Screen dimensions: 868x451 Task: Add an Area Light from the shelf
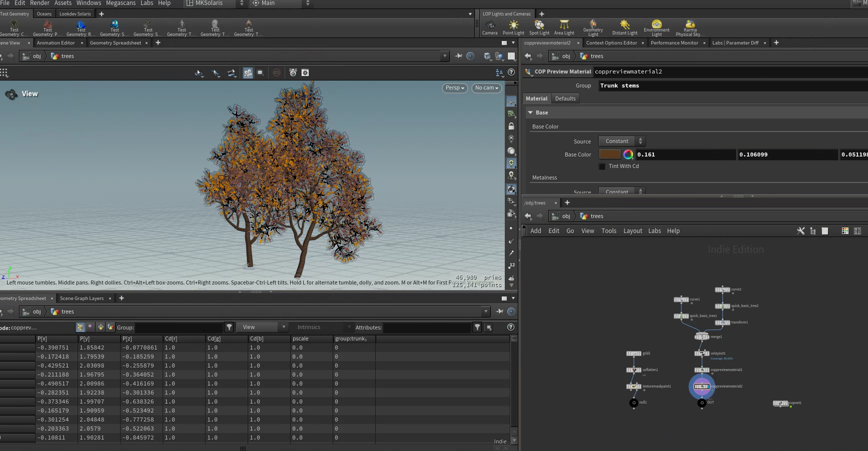tap(564, 27)
